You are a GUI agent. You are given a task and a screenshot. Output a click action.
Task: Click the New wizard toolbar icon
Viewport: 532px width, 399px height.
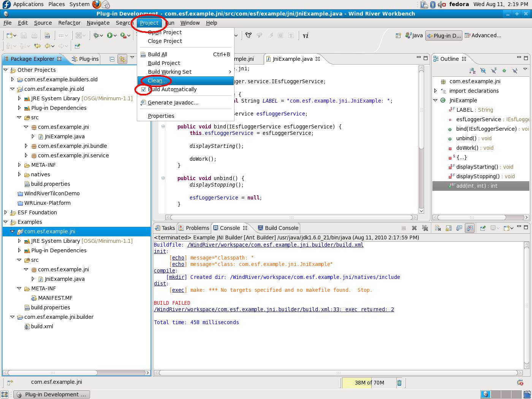pos(9,35)
